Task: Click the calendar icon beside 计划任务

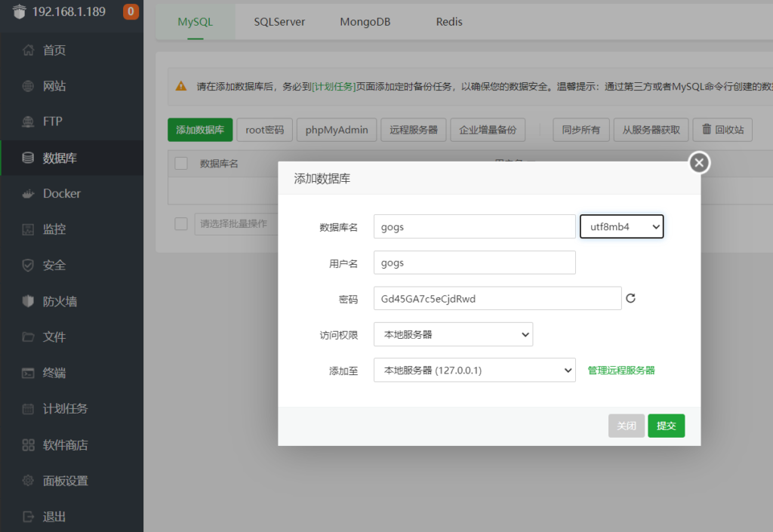Action: [28, 409]
